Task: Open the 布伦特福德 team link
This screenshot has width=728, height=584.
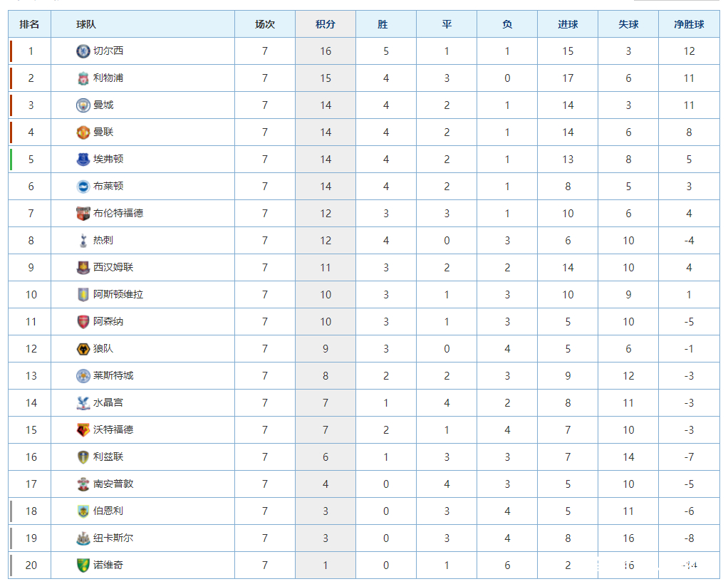Action: pos(118,213)
